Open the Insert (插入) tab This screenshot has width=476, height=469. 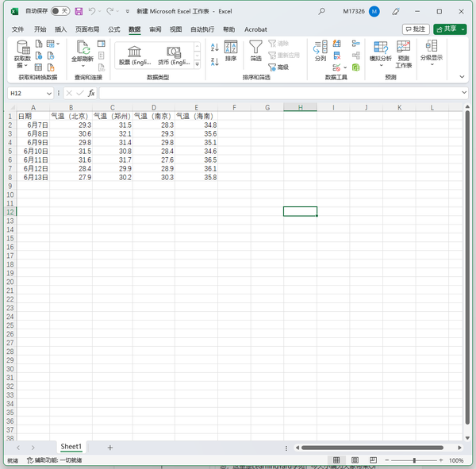61,29
